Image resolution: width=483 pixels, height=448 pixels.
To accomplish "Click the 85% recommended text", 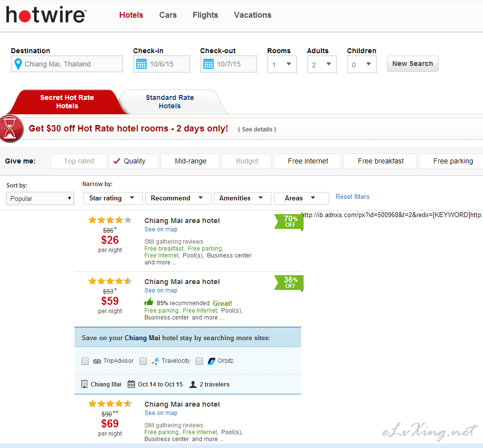I will [183, 303].
